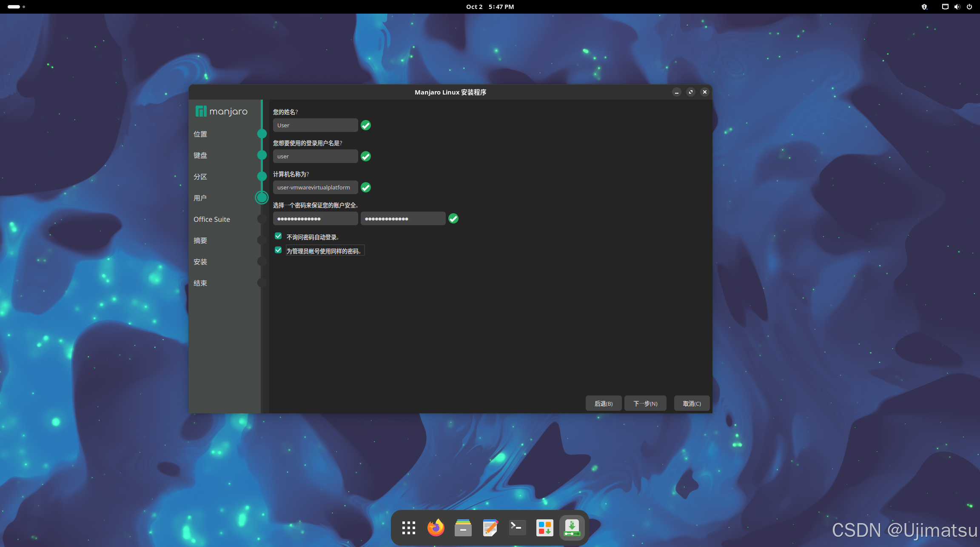Click the Office Suite step in the sidebar
The image size is (980, 547).
212,219
